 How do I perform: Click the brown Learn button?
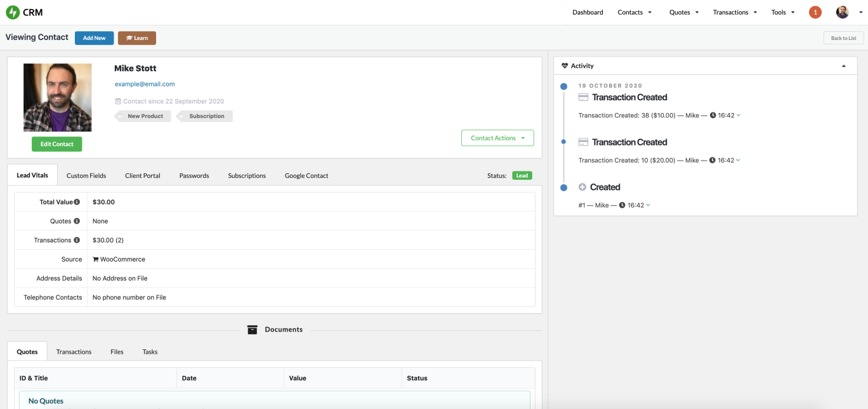(x=137, y=38)
